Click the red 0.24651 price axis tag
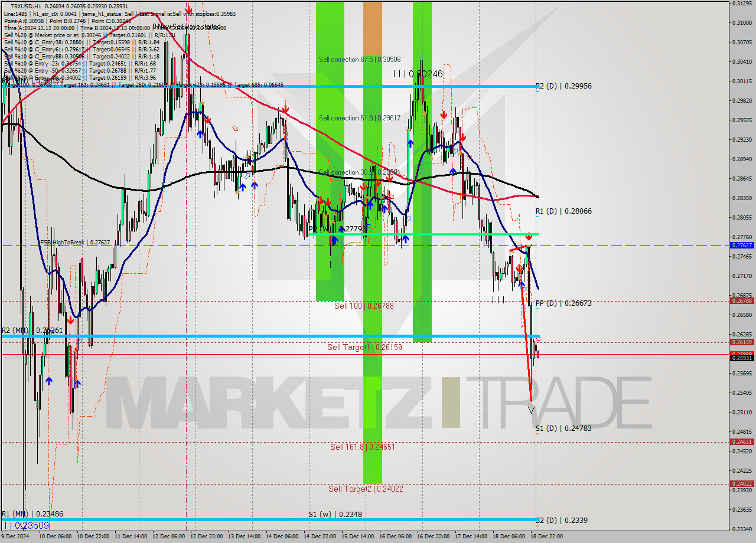This screenshot has width=756, height=543. coord(742,441)
